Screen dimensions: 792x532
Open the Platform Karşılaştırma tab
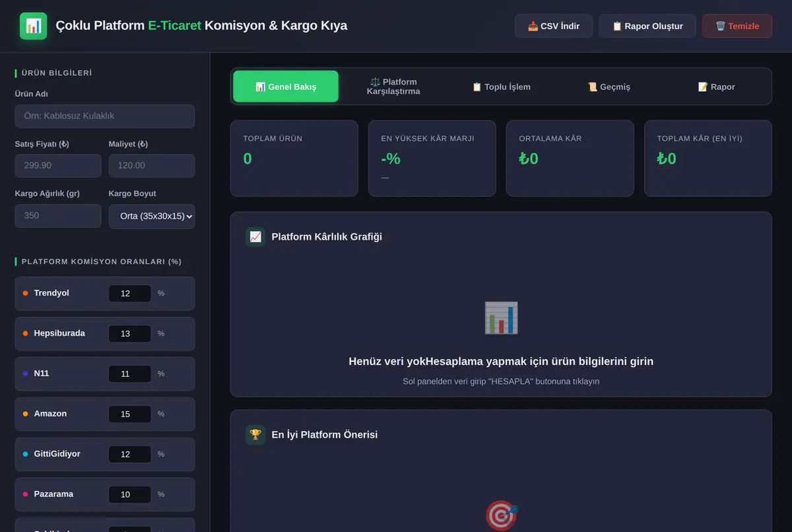(x=393, y=86)
